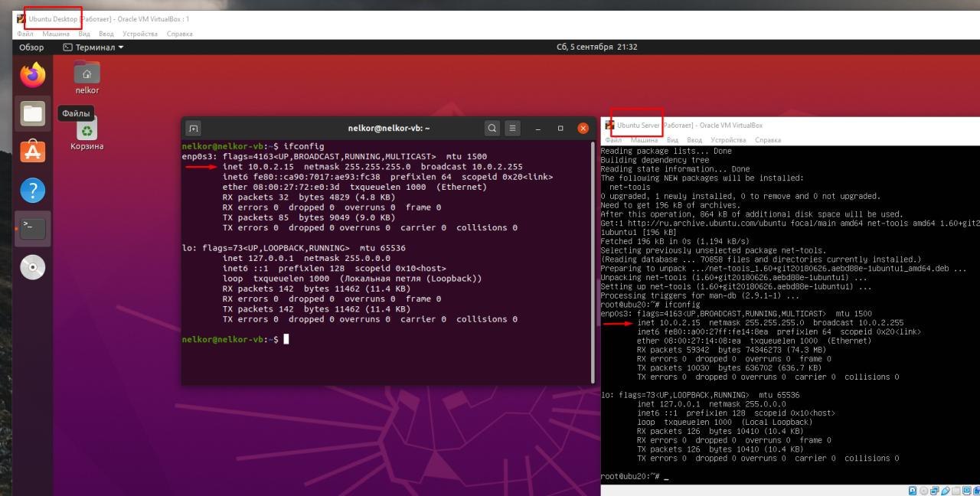This screenshot has width=980, height=496.
Task: Close the nelkor terminal window
Action: (x=583, y=129)
